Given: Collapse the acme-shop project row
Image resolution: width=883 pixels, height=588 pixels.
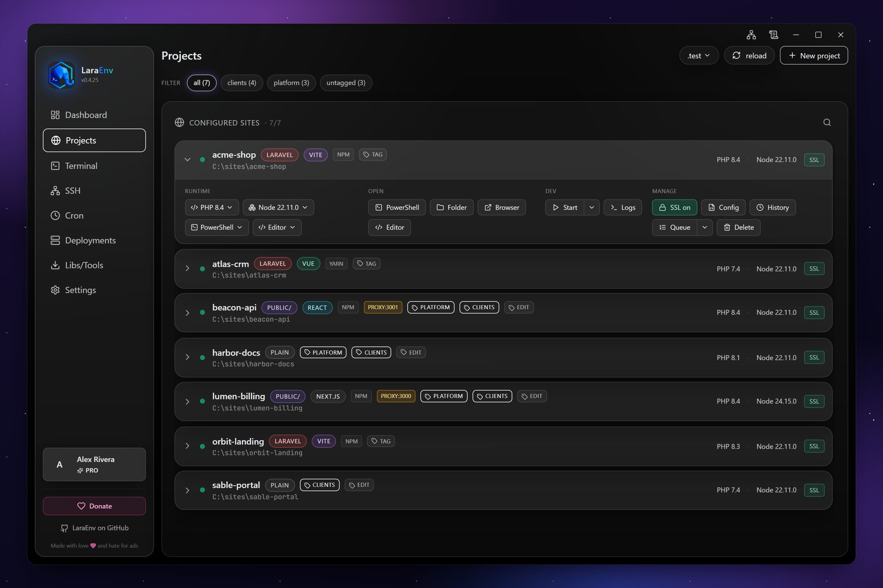Looking at the screenshot, I should pyautogui.click(x=188, y=160).
